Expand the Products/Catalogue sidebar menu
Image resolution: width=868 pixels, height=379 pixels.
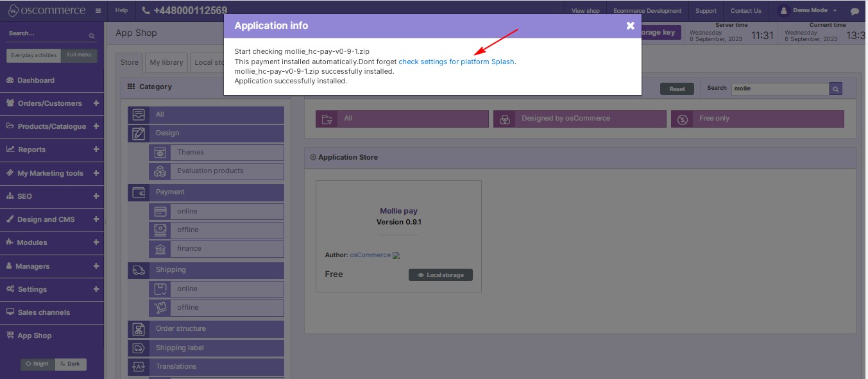point(96,126)
